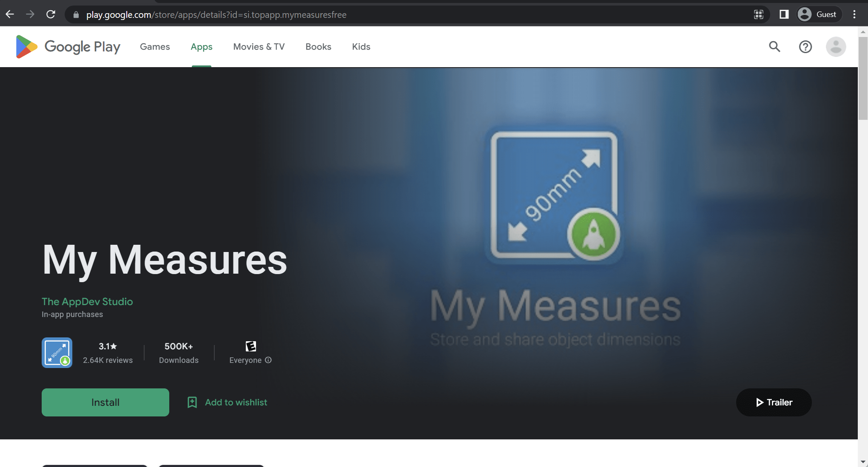Click the grid/apps icon in browser toolbar

click(759, 14)
